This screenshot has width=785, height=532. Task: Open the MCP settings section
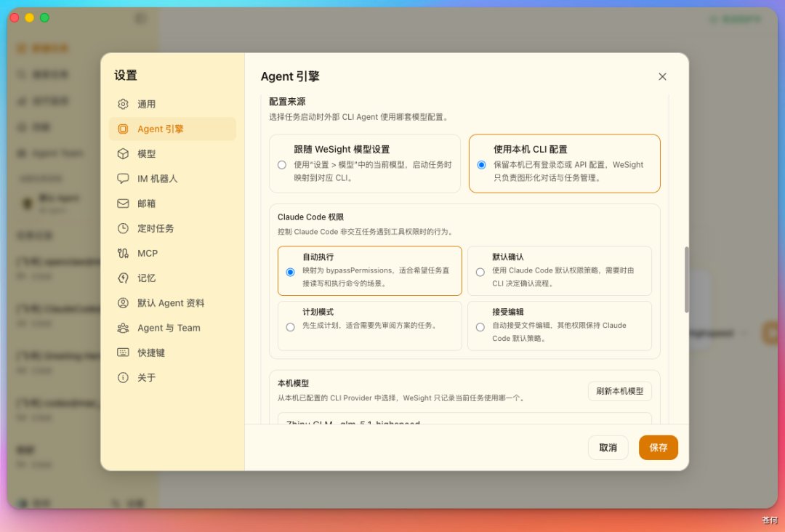[x=172, y=253]
